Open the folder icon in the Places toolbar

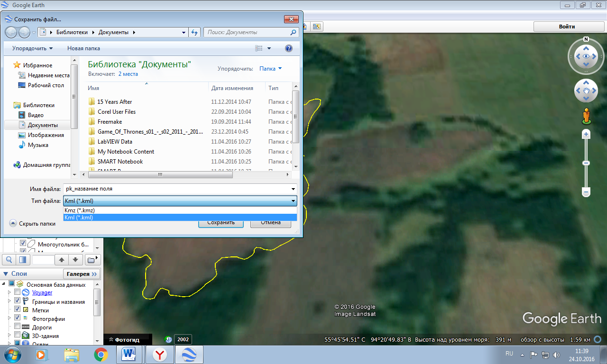(x=92, y=260)
